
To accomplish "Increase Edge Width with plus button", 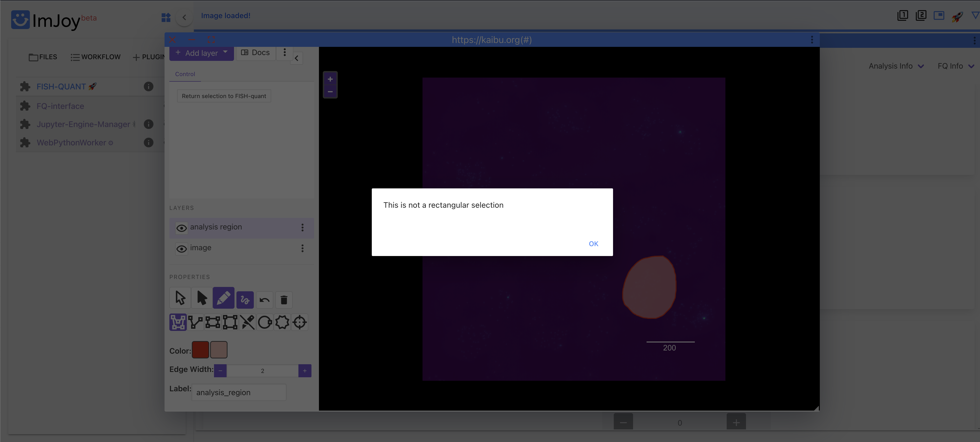I will (305, 371).
